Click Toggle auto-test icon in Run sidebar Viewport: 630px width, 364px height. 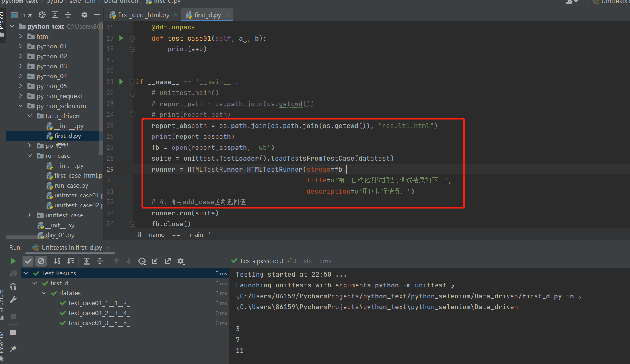[x=13, y=287]
